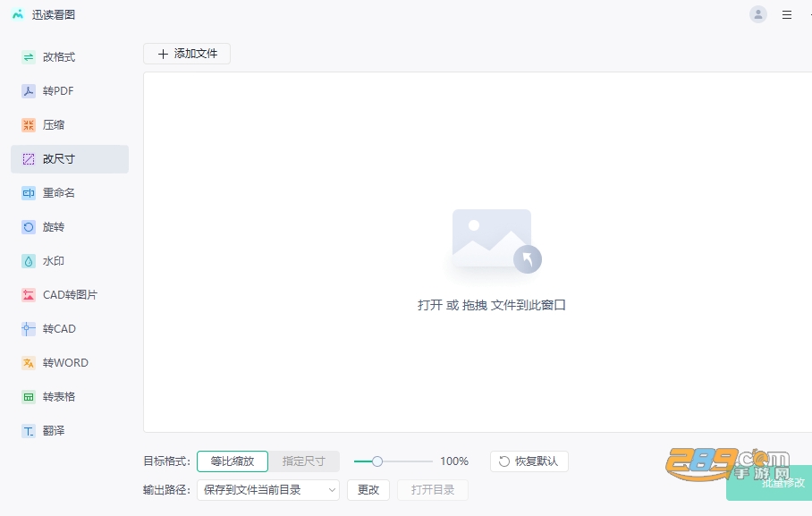
Task: Switch to 改格式 function
Action: pyautogui.click(x=70, y=57)
